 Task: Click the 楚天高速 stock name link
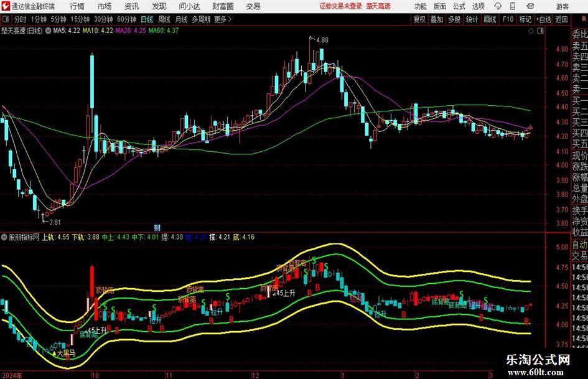(378, 6)
